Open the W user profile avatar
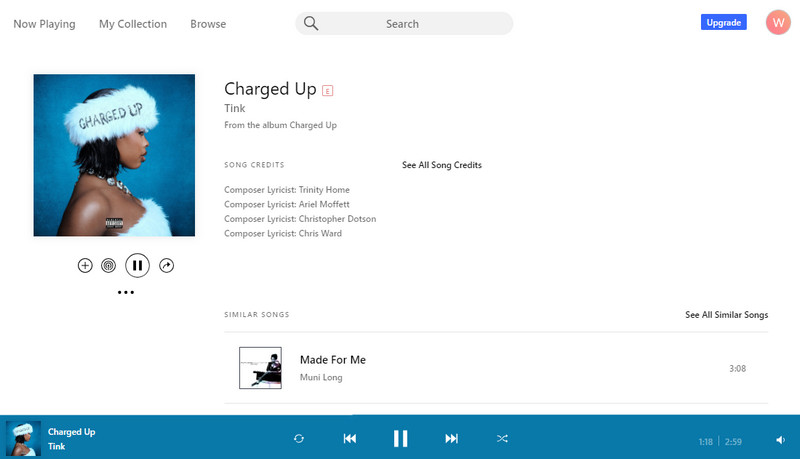Image resolution: width=800 pixels, height=459 pixels. pos(778,22)
